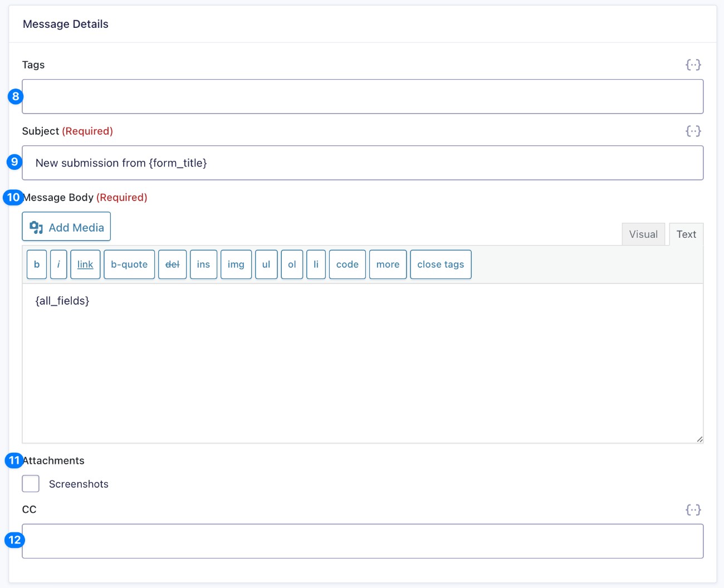Insert a blockquote with the b-quote button
724x588 pixels.
[129, 264]
